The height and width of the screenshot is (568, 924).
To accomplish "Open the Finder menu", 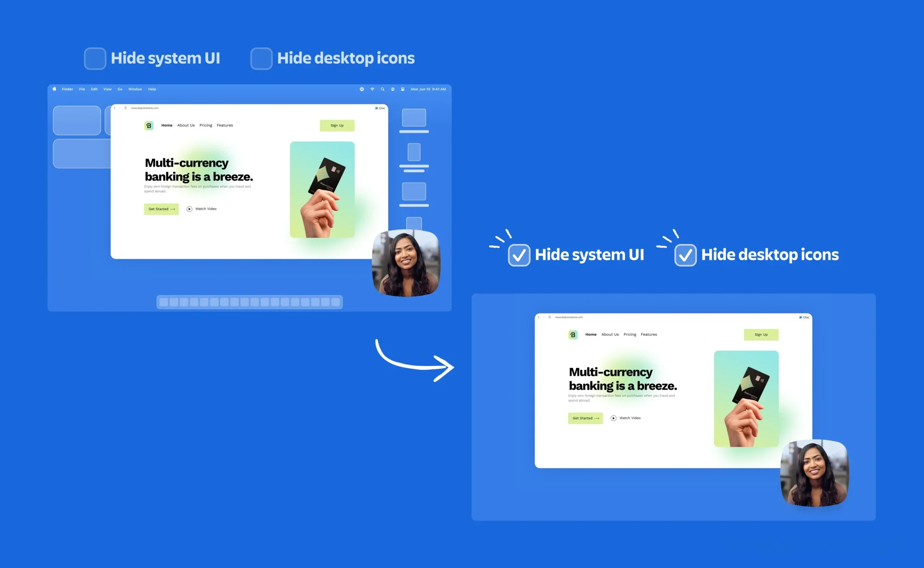I will coord(67,89).
